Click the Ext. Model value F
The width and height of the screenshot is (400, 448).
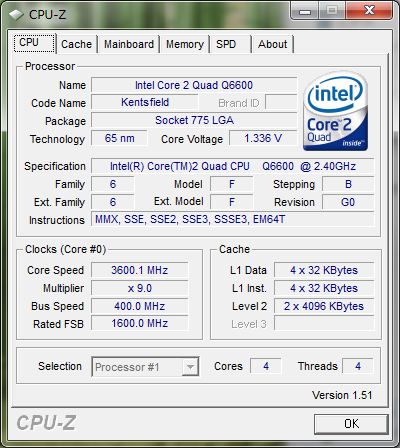pos(232,202)
